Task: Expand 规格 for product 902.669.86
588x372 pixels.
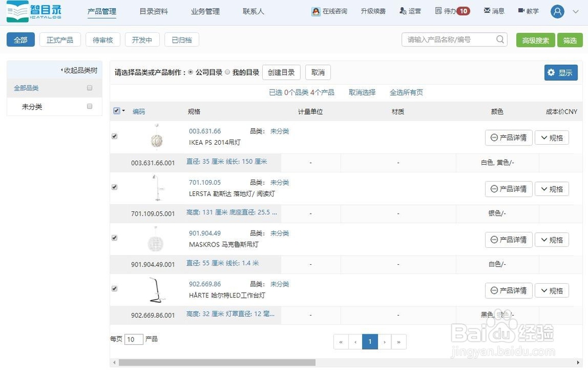Action: click(552, 291)
